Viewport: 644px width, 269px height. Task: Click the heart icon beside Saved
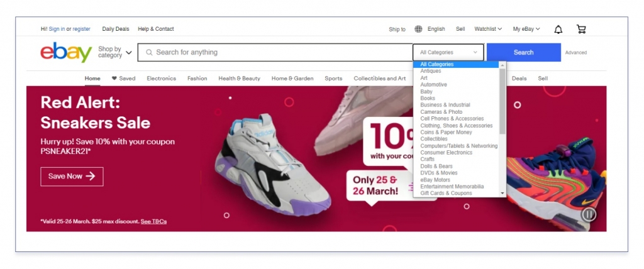[114, 78]
